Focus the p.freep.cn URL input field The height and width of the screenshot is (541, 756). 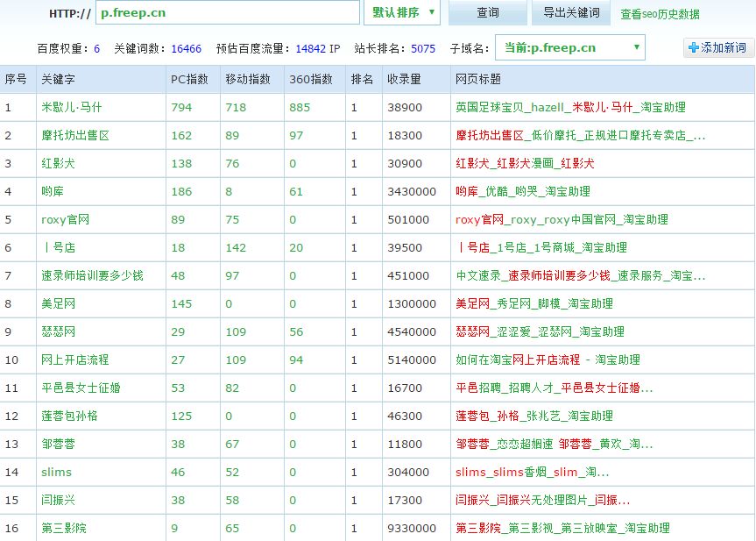tap(228, 12)
